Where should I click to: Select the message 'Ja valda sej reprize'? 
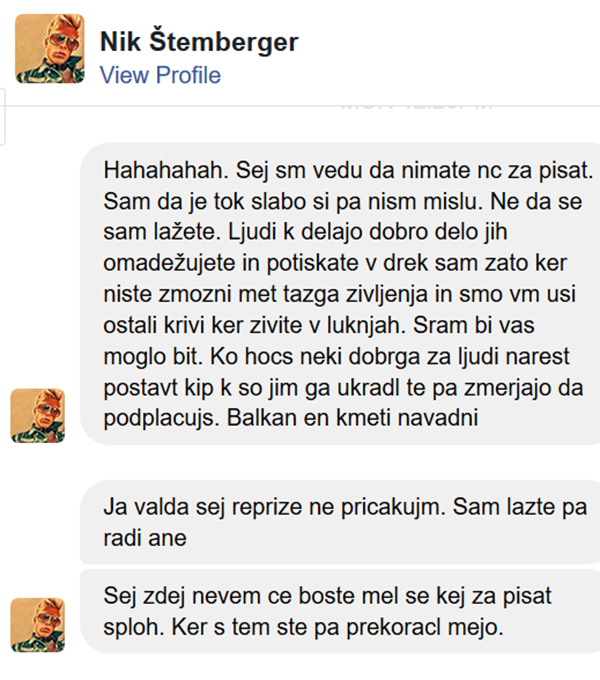(x=341, y=522)
